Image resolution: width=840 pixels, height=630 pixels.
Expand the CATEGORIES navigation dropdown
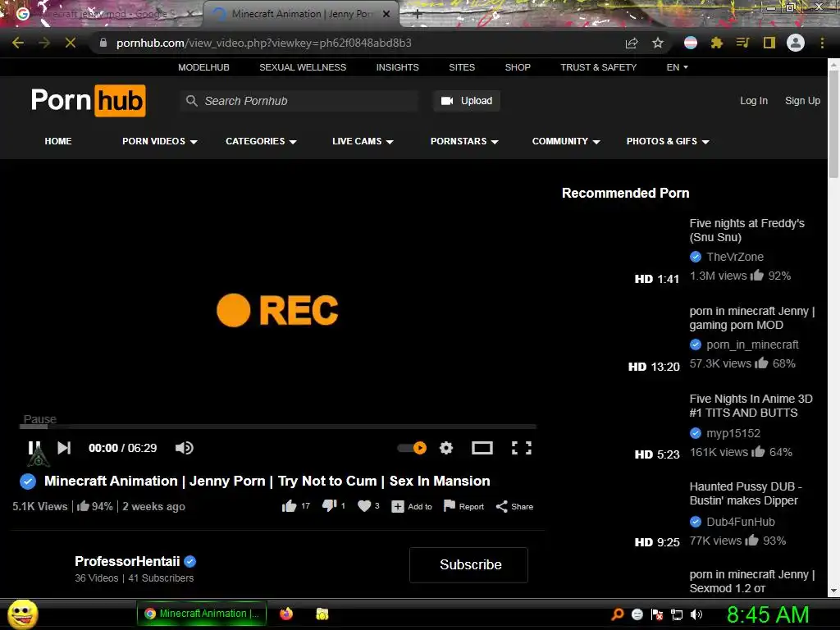[261, 141]
